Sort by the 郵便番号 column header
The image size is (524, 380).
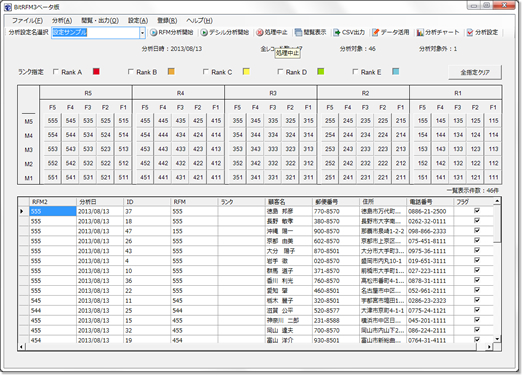click(336, 202)
